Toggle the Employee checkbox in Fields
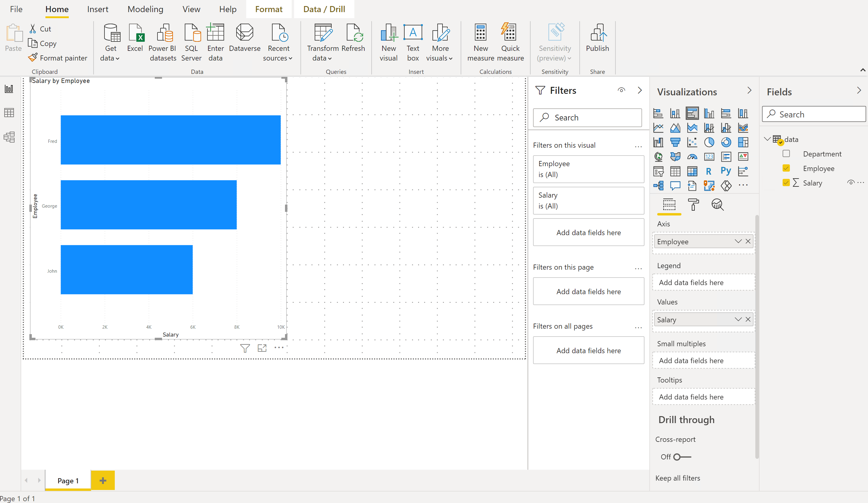The height and width of the screenshot is (503, 868). tap(787, 168)
